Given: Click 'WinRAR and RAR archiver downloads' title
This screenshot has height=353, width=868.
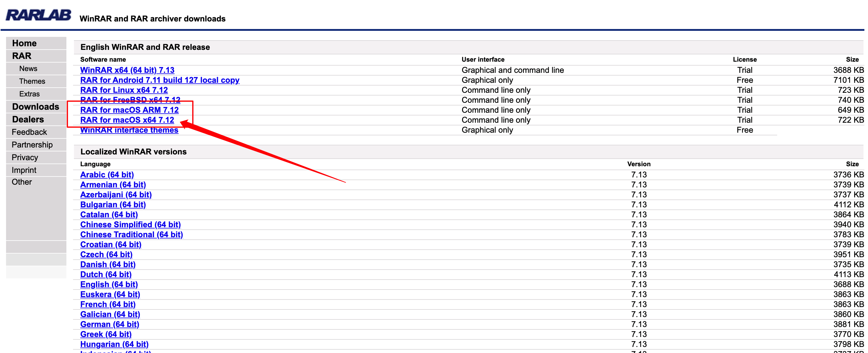Looking at the screenshot, I should pyautogui.click(x=152, y=19).
